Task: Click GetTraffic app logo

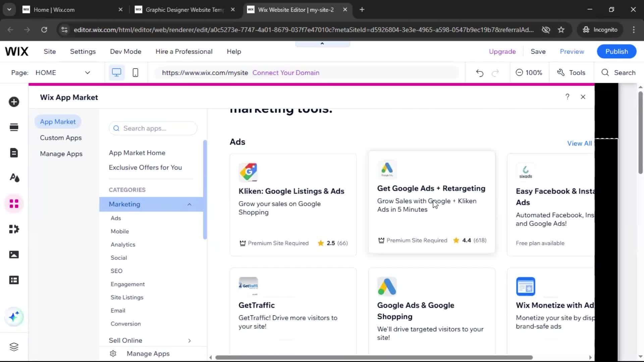Action: [248, 286]
